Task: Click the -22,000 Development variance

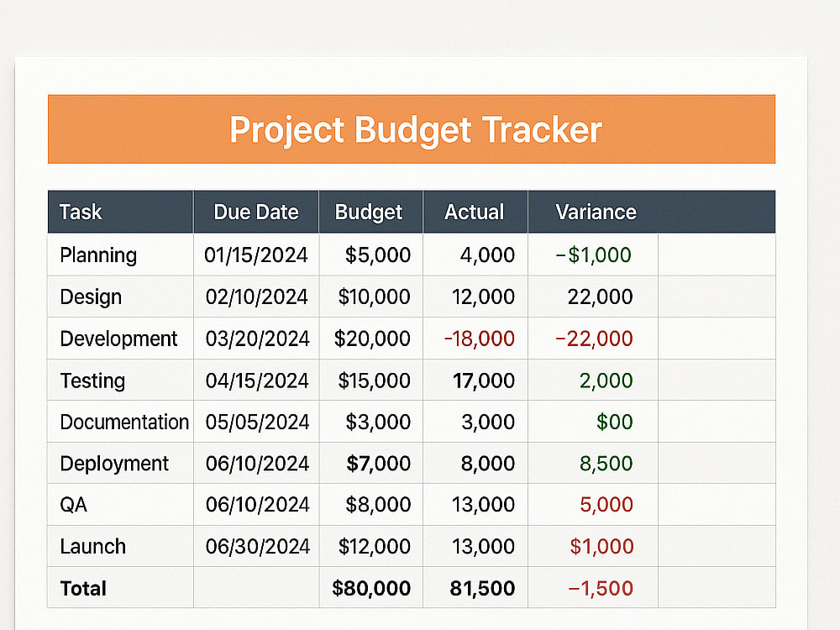Action: click(x=593, y=338)
